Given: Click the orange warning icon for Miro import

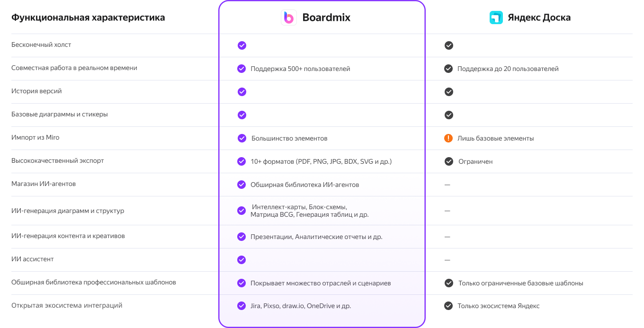Looking at the screenshot, I should (x=448, y=138).
